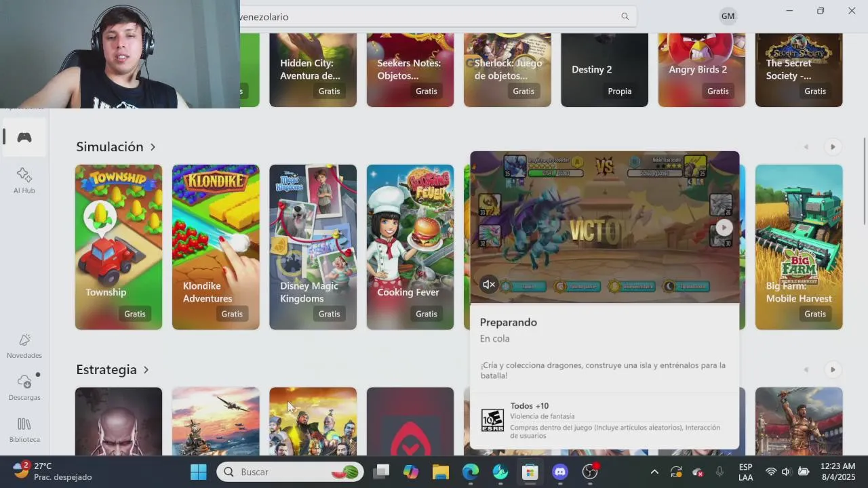Image resolution: width=868 pixels, height=488 pixels.
Task: Unmute the game trailer video
Action: [488, 285]
